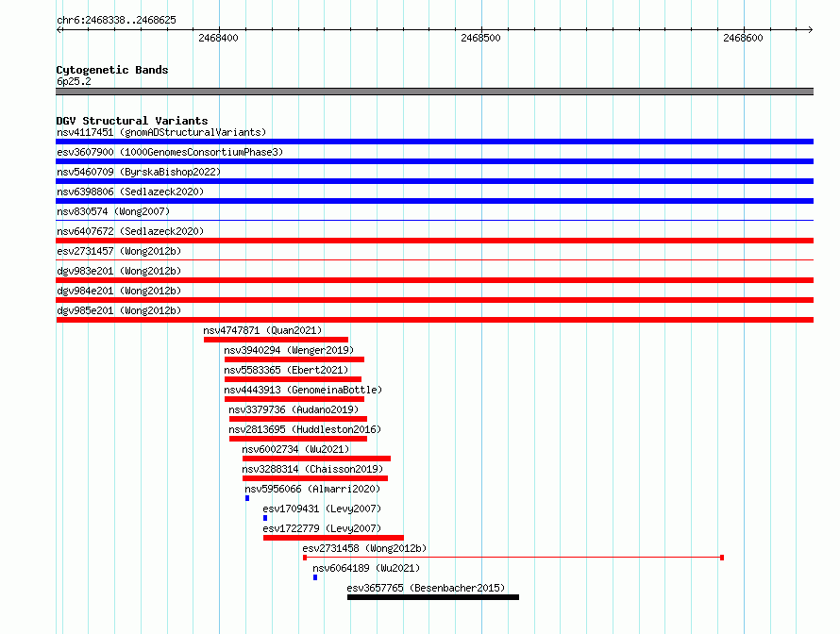Open the esv3607900 1000GenomesConsortiumPhase3 variant label
Image resolution: width=840 pixels, height=634 pixels.
coord(170,152)
